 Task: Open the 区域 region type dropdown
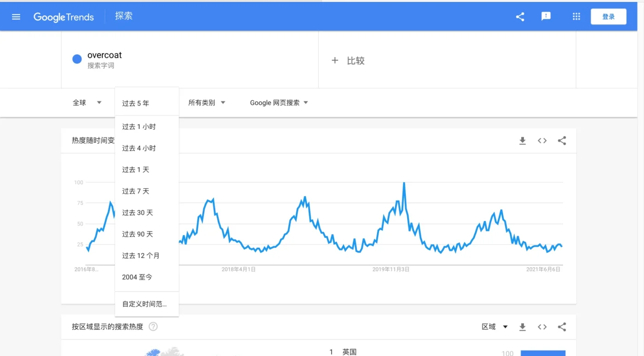[494, 327]
